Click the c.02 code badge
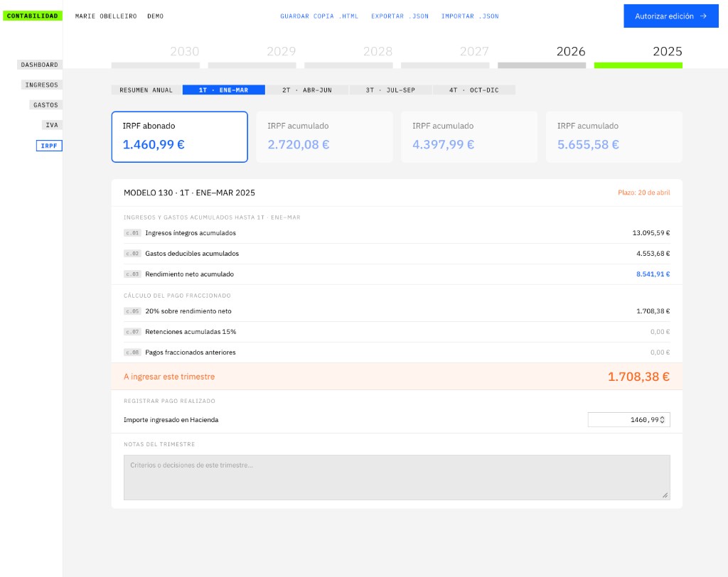Viewport: 728px width, 577px height. (132, 254)
